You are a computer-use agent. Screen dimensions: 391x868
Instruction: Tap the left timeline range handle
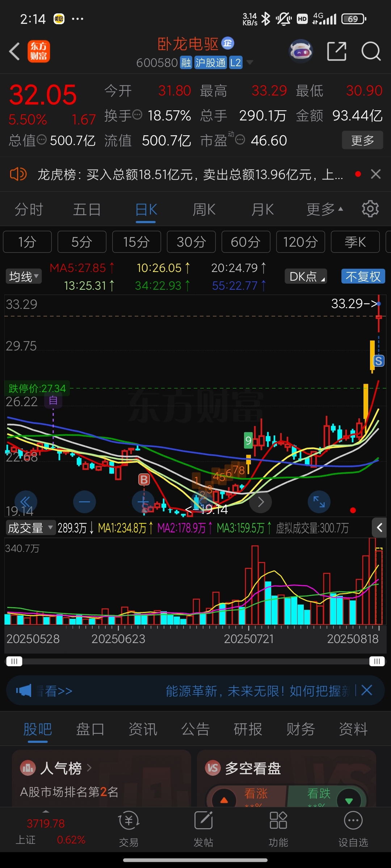(14, 661)
